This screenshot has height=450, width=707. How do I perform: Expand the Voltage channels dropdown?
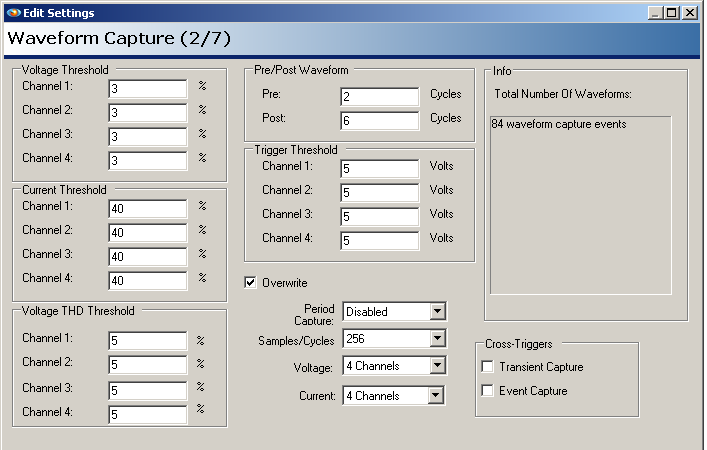[x=394, y=366]
